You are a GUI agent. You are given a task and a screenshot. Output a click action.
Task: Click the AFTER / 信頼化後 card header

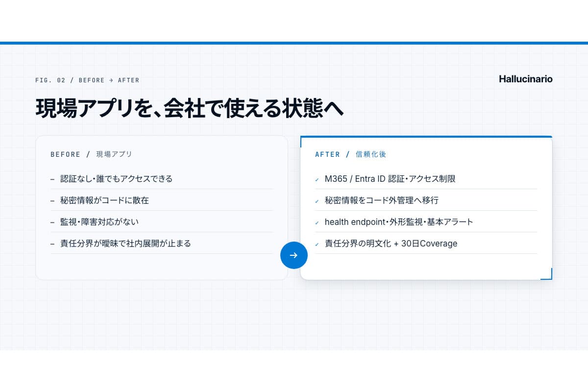pos(351,154)
